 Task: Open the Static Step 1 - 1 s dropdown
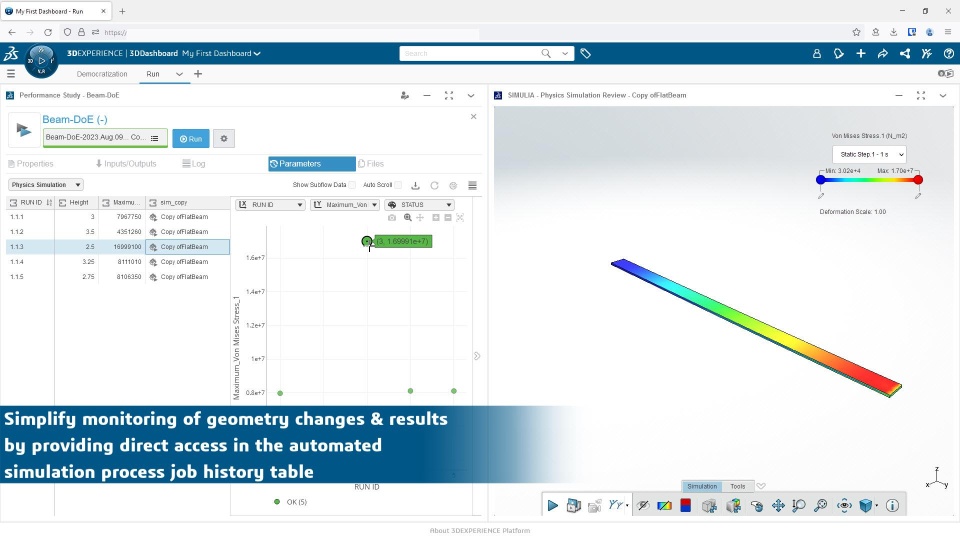pyautogui.click(x=869, y=154)
